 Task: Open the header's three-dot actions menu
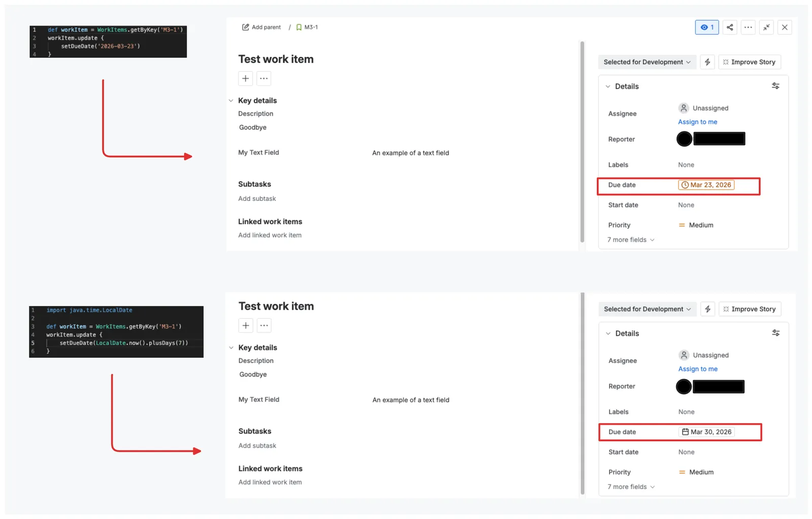click(x=748, y=27)
